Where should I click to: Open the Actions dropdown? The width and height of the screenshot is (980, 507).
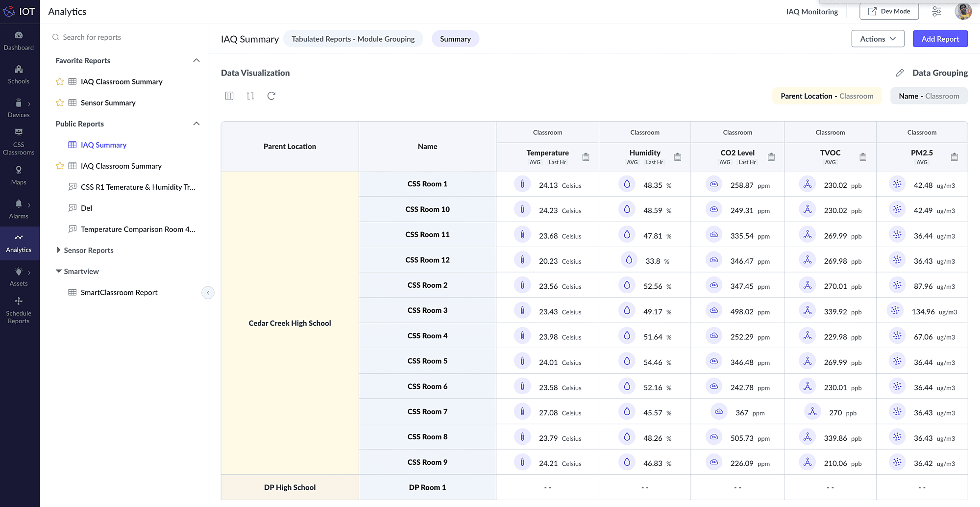point(878,39)
